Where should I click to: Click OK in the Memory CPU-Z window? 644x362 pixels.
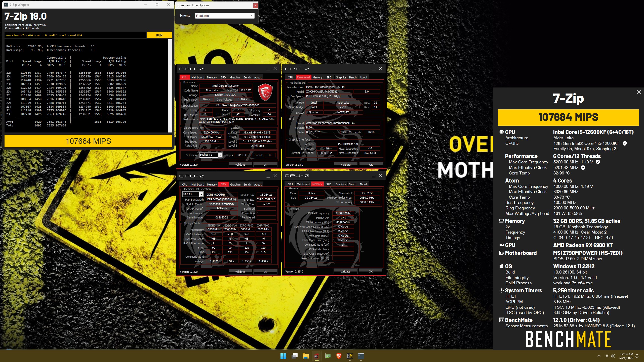371,271
